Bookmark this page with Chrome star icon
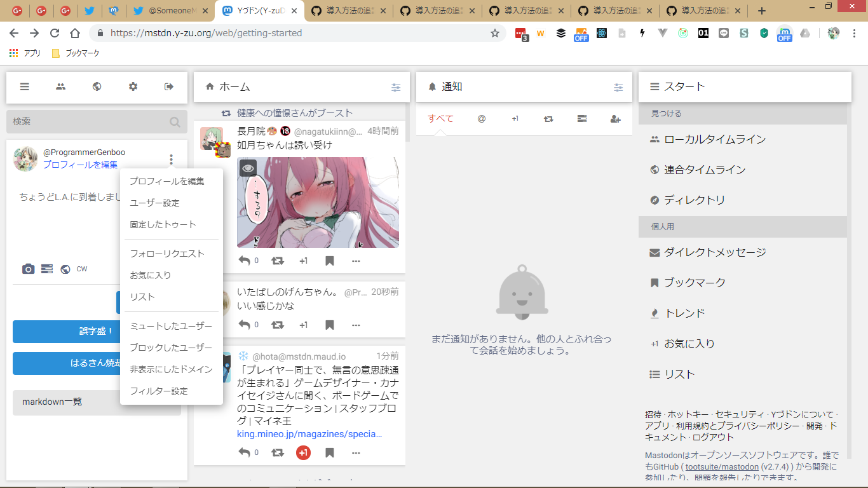Image resolution: width=868 pixels, height=488 pixels. tap(495, 33)
